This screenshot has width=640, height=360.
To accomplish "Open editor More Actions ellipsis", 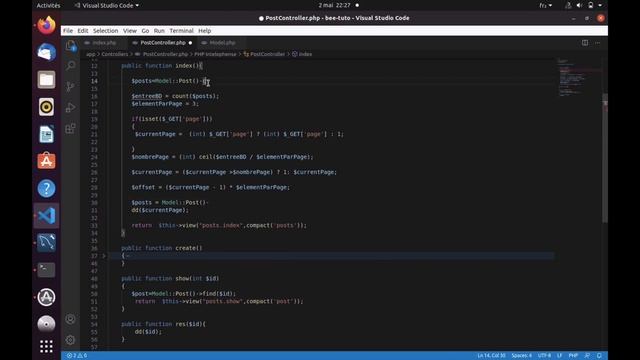I will (x=598, y=42).
